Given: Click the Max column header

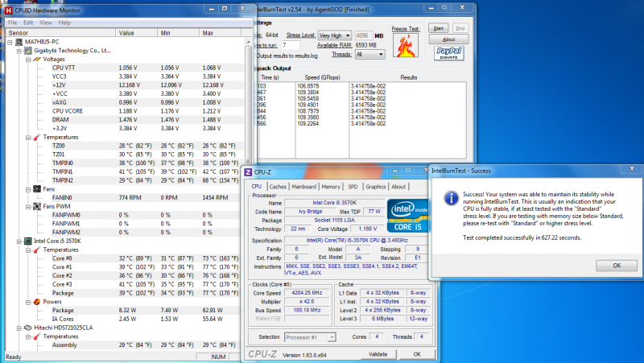Looking at the screenshot, I should coord(220,33).
